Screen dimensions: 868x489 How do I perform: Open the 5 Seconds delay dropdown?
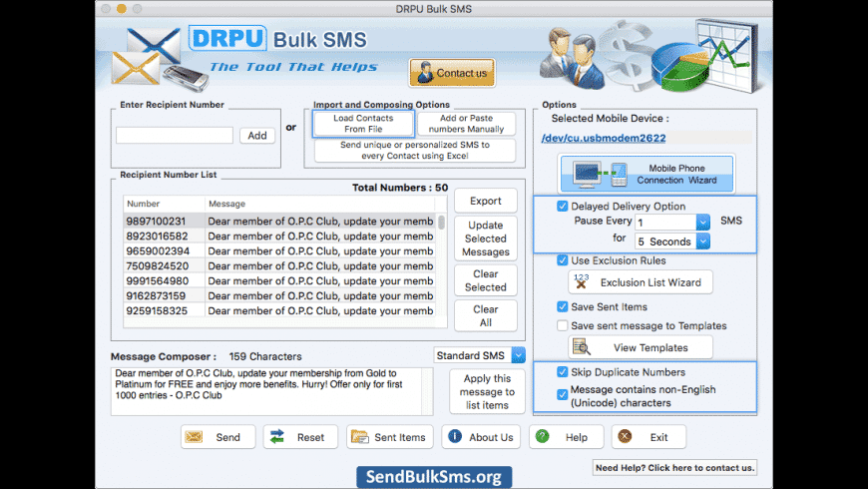(x=703, y=242)
